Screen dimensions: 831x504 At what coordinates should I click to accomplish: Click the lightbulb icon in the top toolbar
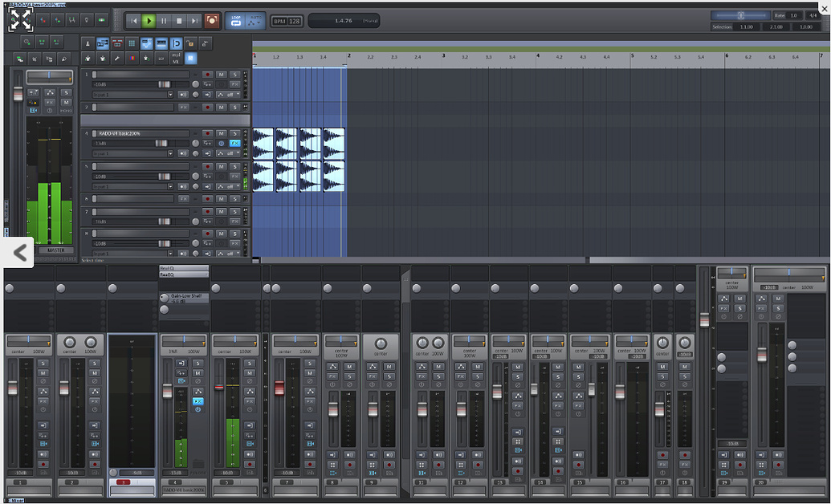click(x=87, y=20)
